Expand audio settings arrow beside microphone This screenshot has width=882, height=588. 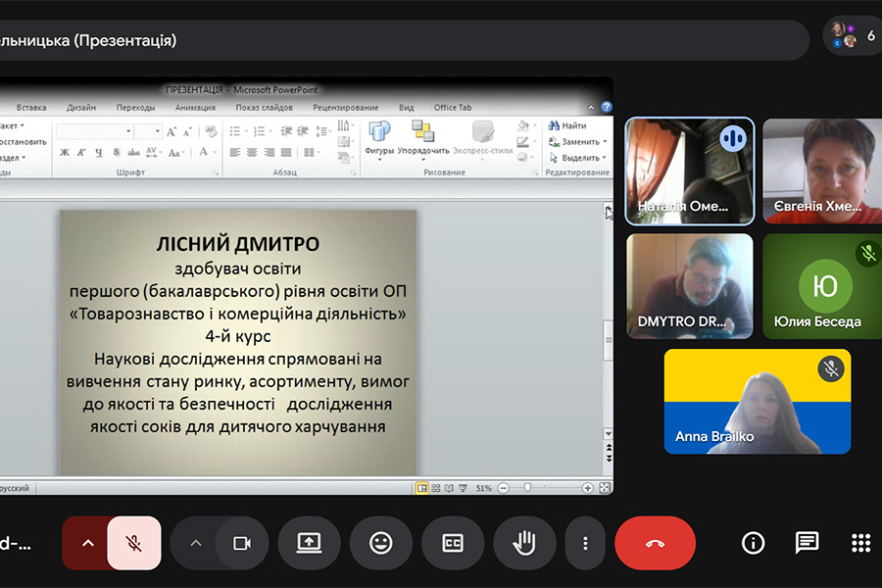[87, 543]
